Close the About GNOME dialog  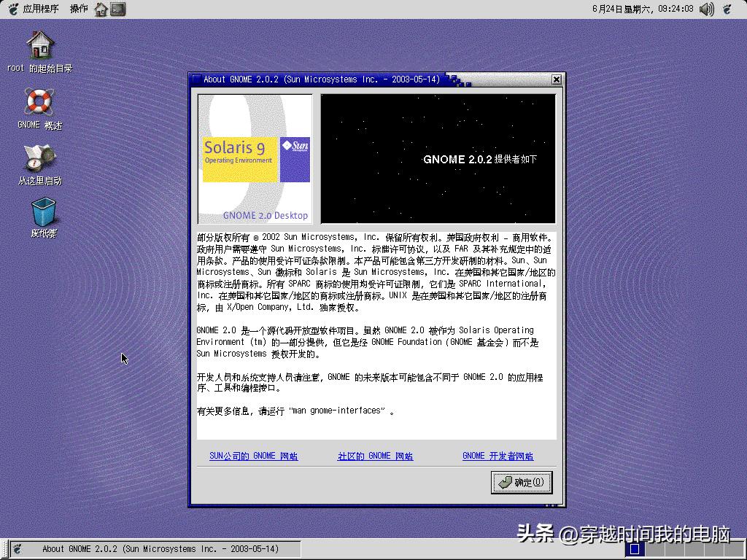pos(556,79)
